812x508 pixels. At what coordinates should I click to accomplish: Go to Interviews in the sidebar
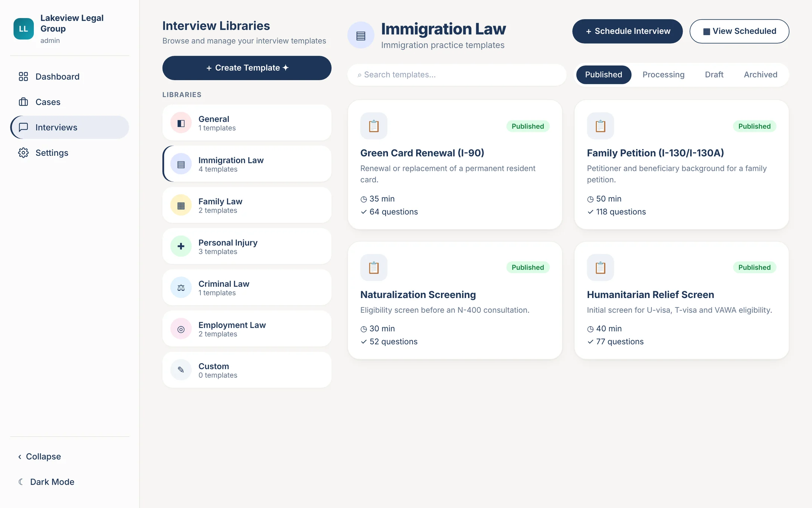pyautogui.click(x=70, y=127)
